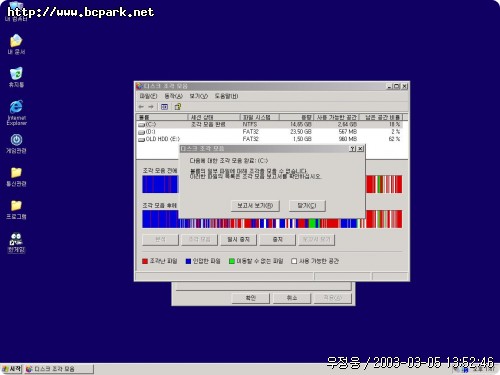This screenshot has height=375, width=500.
Task: Click the NTFS file system cell
Action: coord(250,124)
